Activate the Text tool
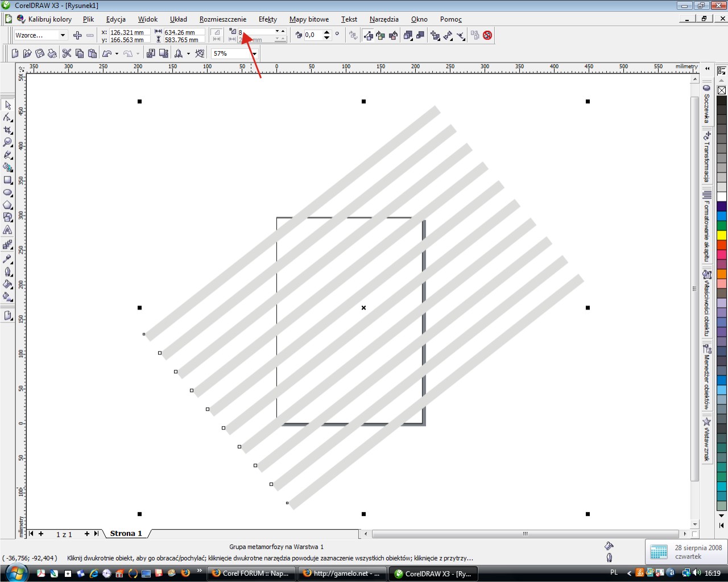 click(8, 230)
